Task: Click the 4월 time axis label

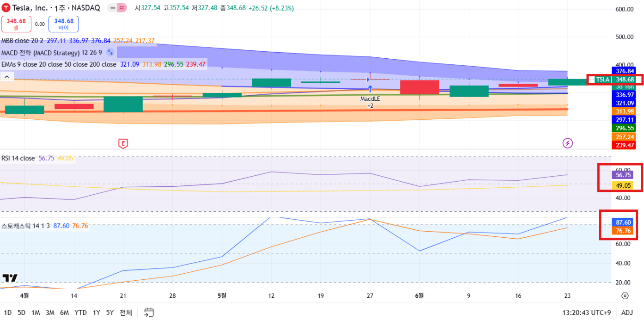Action: (24, 295)
